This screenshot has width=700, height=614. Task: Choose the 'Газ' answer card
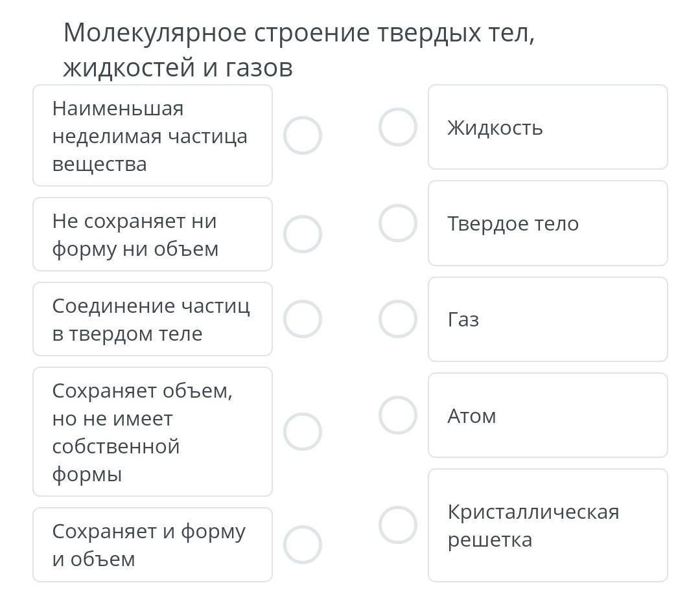pos(548,319)
